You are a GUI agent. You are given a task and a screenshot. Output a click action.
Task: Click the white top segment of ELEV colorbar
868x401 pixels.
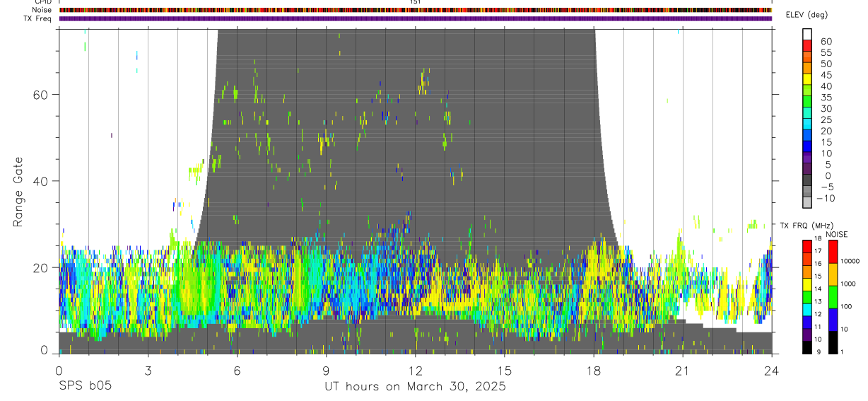[807, 34]
